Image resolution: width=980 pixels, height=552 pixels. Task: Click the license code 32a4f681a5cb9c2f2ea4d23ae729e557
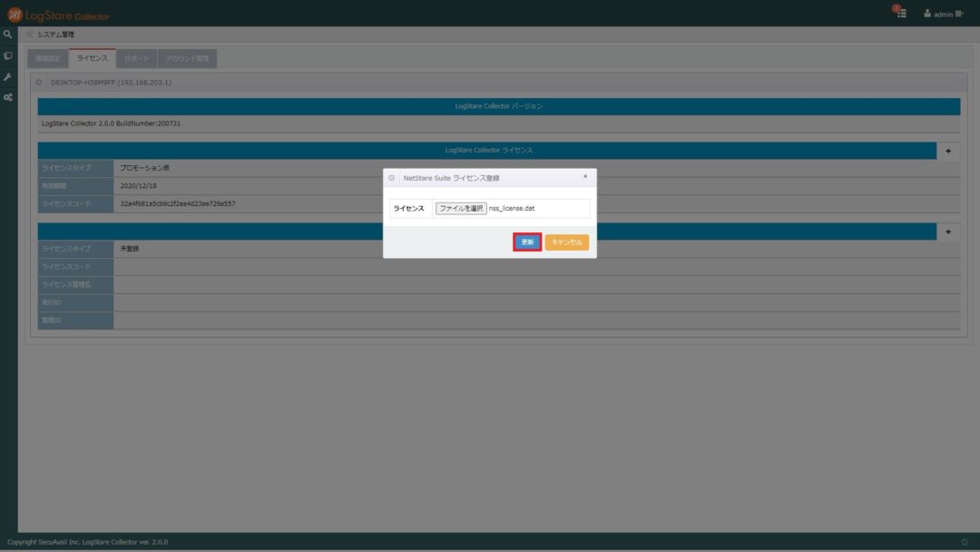point(178,203)
